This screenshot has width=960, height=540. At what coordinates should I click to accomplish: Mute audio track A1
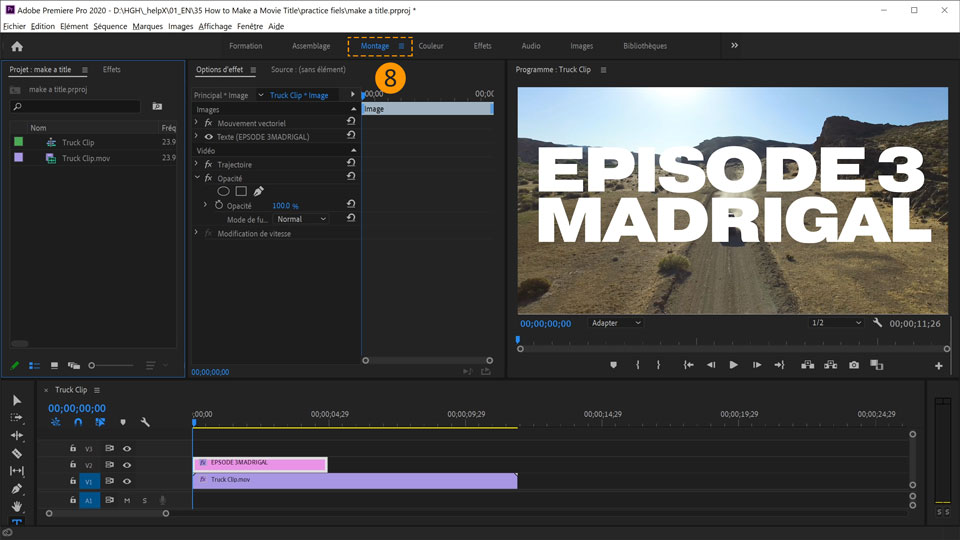[127, 500]
